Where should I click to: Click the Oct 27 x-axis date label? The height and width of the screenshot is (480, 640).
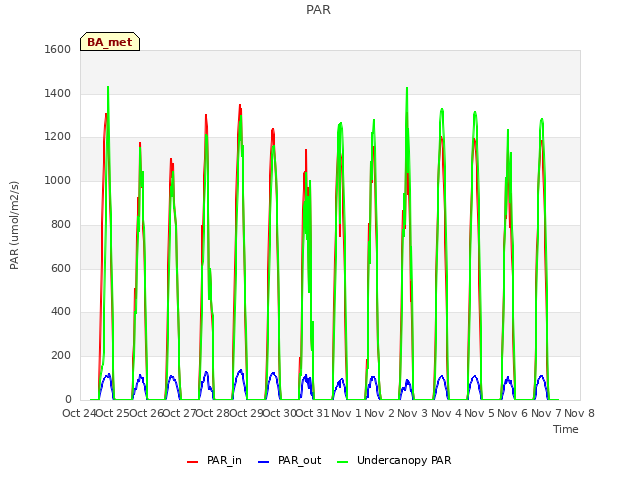tap(180, 413)
